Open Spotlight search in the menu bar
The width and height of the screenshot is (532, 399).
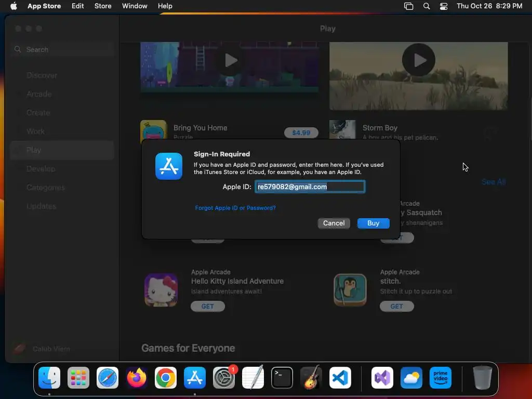click(427, 6)
